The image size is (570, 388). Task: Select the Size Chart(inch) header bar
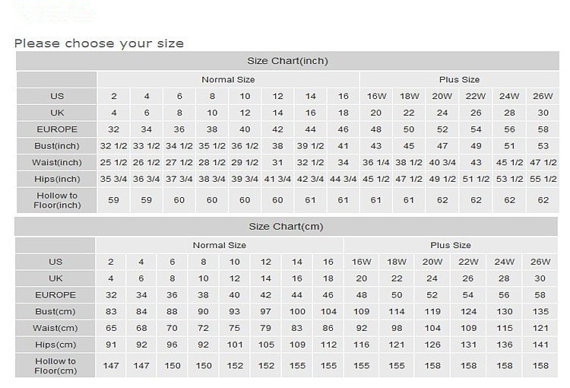tap(288, 61)
